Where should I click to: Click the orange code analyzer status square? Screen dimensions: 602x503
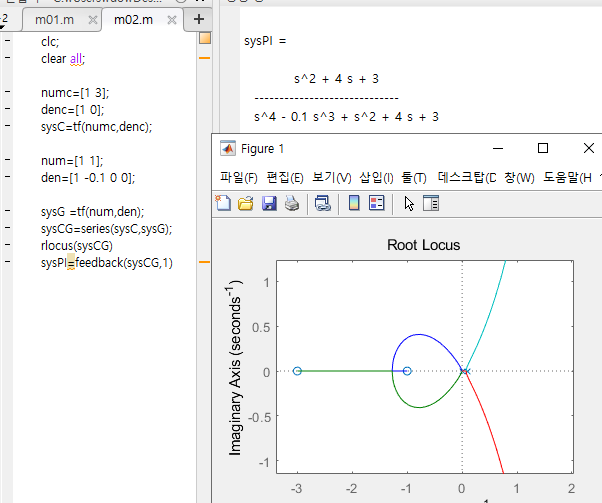pyautogui.click(x=205, y=38)
